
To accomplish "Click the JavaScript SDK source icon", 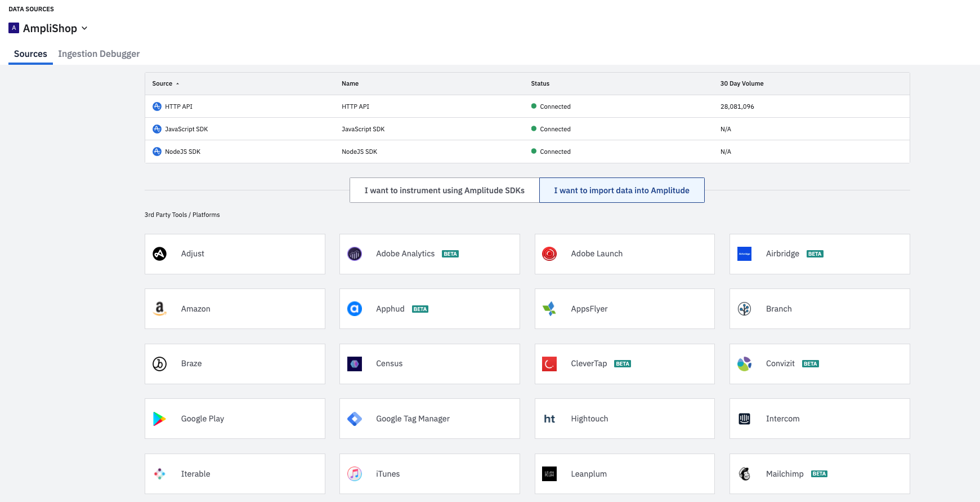I will coord(157,129).
